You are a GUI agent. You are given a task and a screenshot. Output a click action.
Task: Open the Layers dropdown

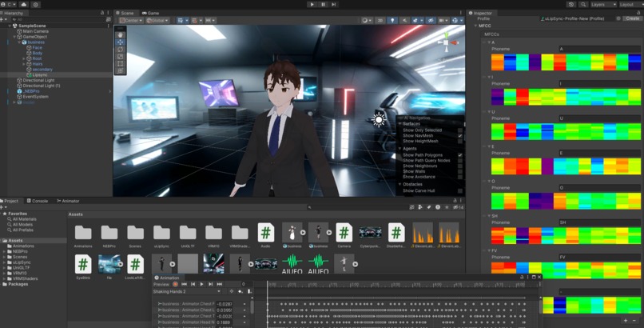pyautogui.click(x=603, y=5)
